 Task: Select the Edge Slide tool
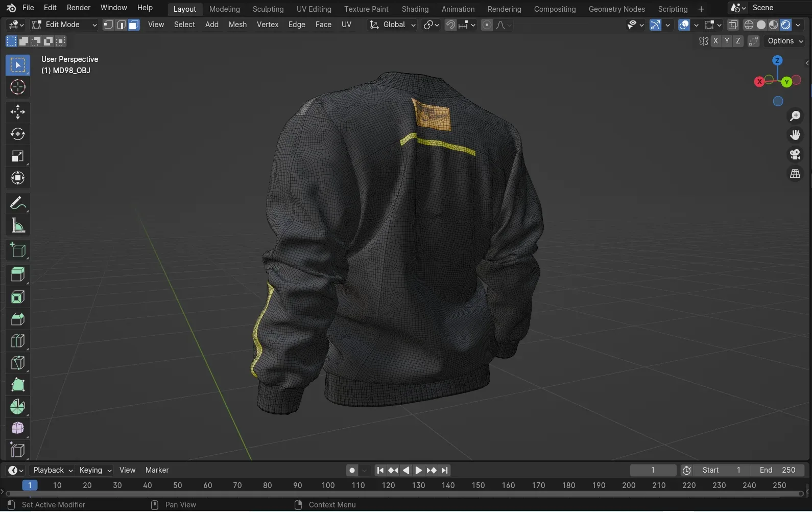pos(18,450)
